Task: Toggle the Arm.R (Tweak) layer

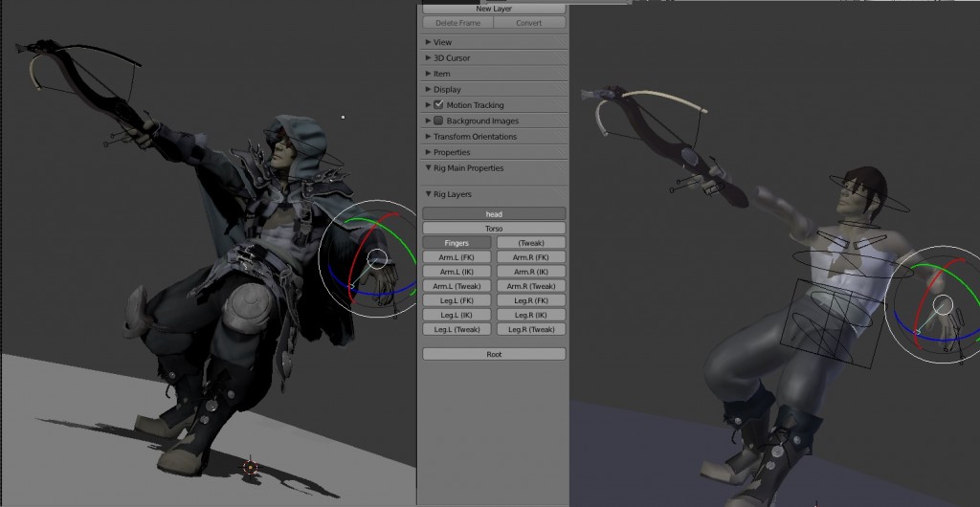Action: point(531,286)
